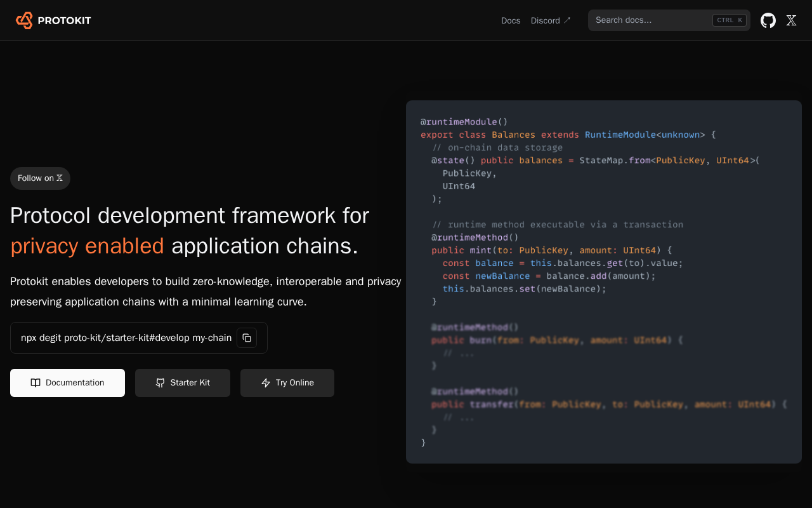Click the X logo in Follow badge
This screenshot has width=812, height=508.
(x=60, y=178)
